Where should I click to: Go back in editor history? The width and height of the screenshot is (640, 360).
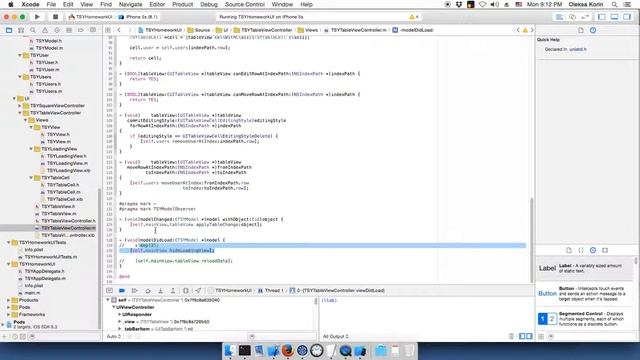tap(119, 30)
